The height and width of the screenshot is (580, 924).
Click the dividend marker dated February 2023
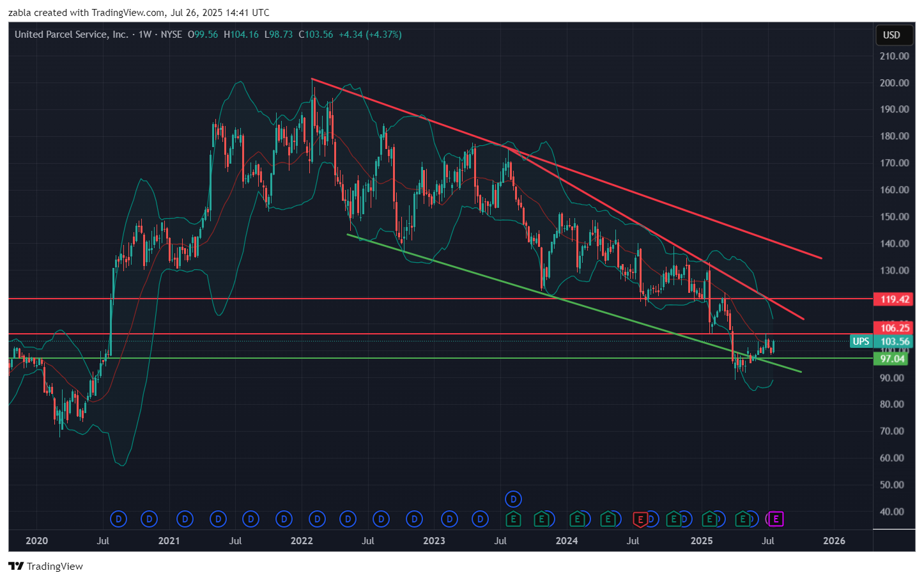pos(450,519)
